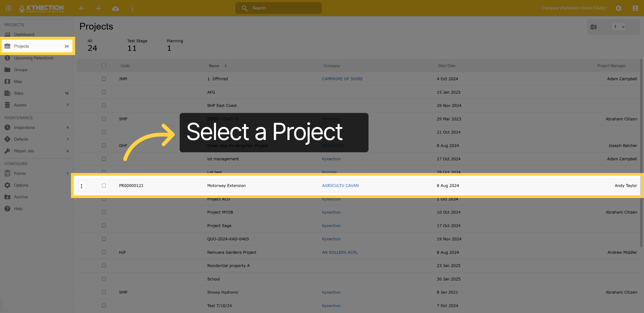Click the Help question mark icon
Viewport: 644px width, 313px height.
(x=8, y=209)
